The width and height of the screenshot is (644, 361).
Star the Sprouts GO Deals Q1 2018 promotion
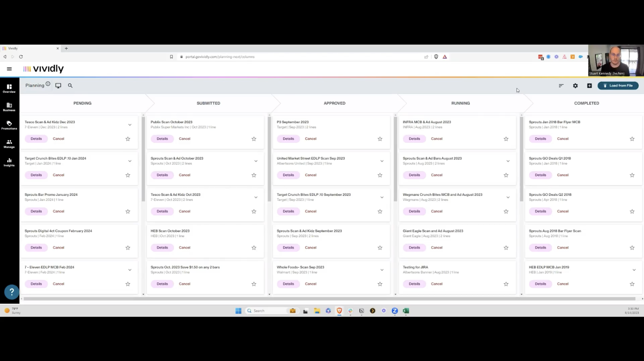coord(632,175)
